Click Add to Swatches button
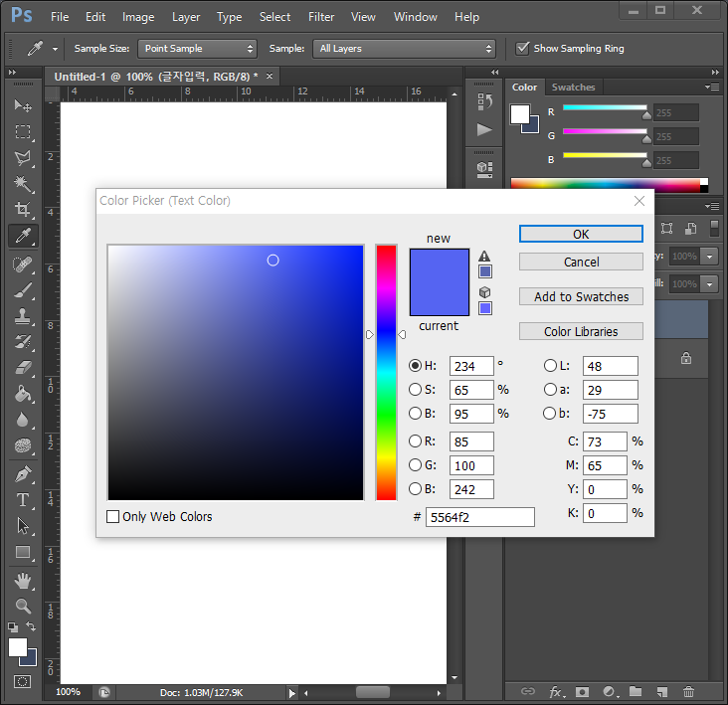Viewport: 728px width, 705px height. pyautogui.click(x=581, y=296)
